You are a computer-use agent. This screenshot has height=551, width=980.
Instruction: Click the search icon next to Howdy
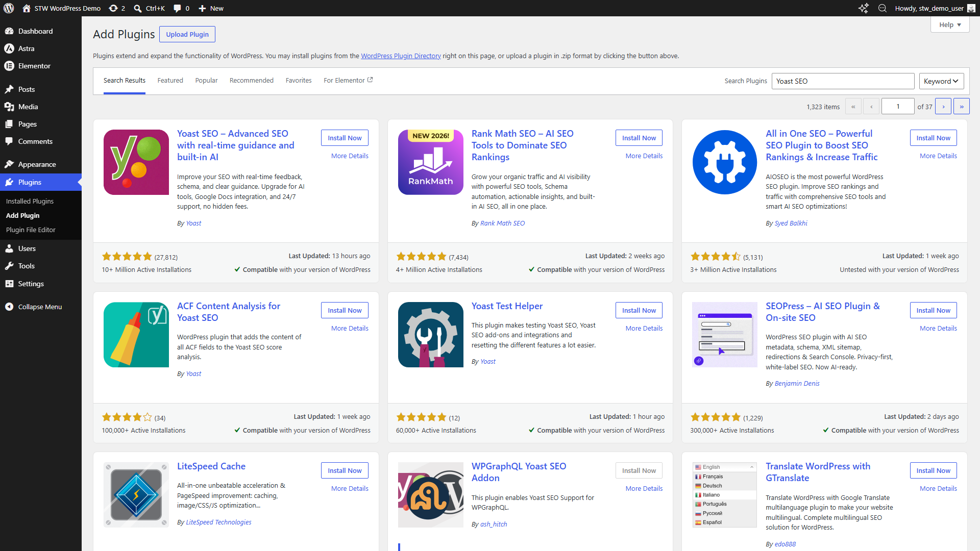(x=882, y=8)
